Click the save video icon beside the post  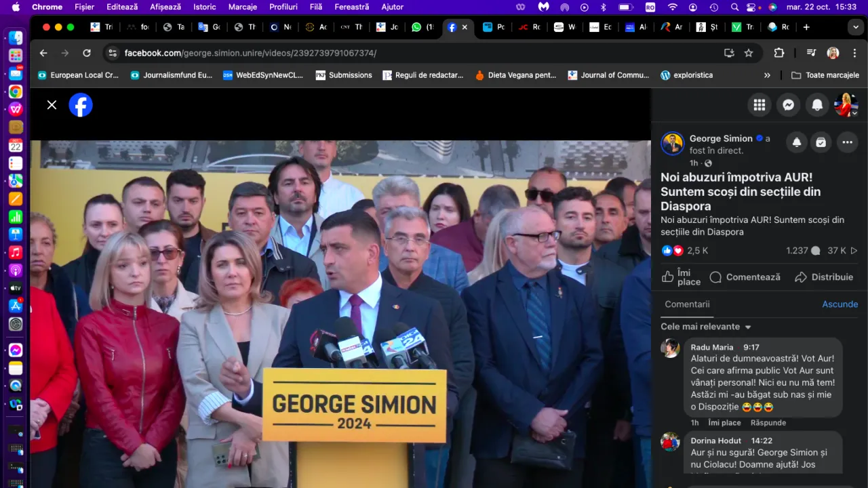pos(821,142)
